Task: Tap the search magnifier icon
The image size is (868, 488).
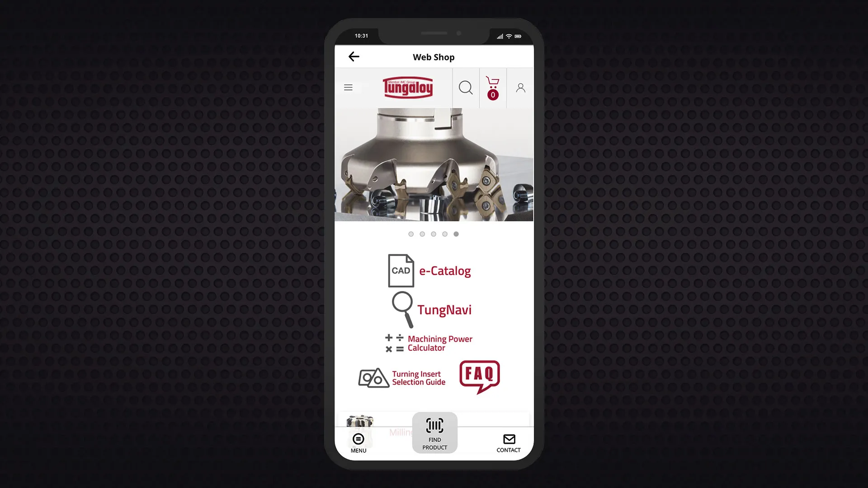Action: click(466, 88)
